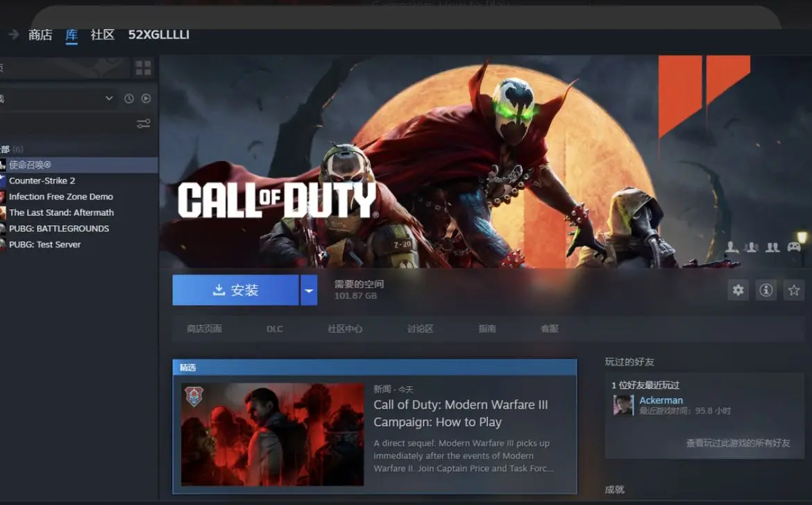Add game to favorites with star icon

[794, 290]
